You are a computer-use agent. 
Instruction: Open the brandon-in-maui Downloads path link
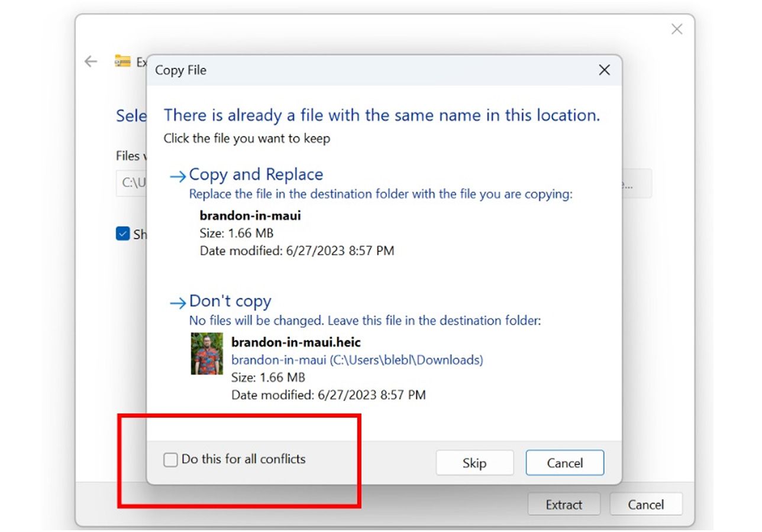click(x=357, y=359)
